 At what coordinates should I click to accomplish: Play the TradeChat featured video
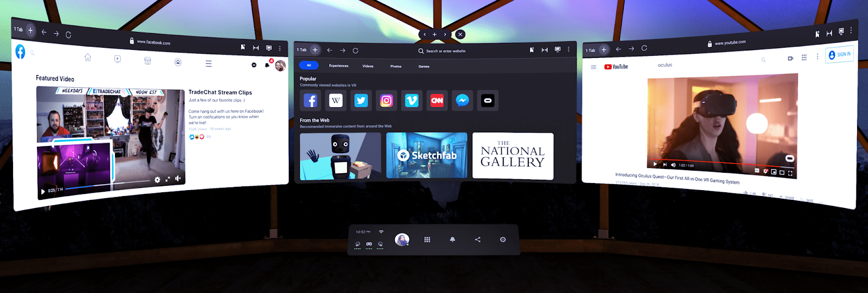(x=43, y=192)
